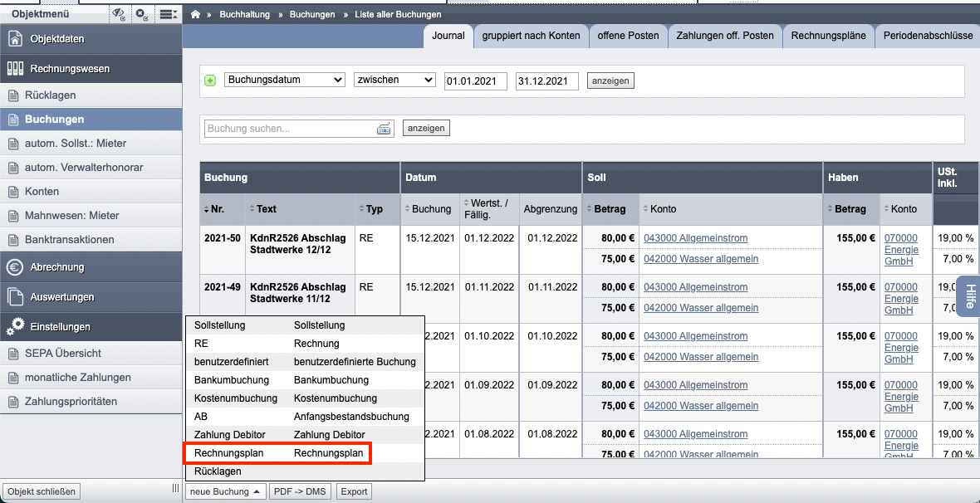The width and height of the screenshot is (980, 503).
Task: Click the page icon beside Zahlungsprioritäten
Action: (x=13, y=402)
